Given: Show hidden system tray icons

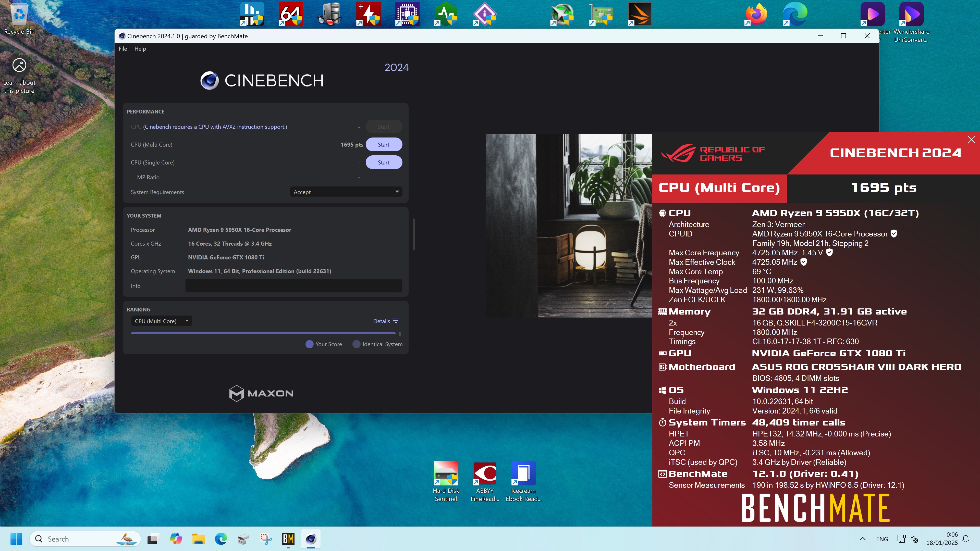Looking at the screenshot, I should [x=862, y=539].
